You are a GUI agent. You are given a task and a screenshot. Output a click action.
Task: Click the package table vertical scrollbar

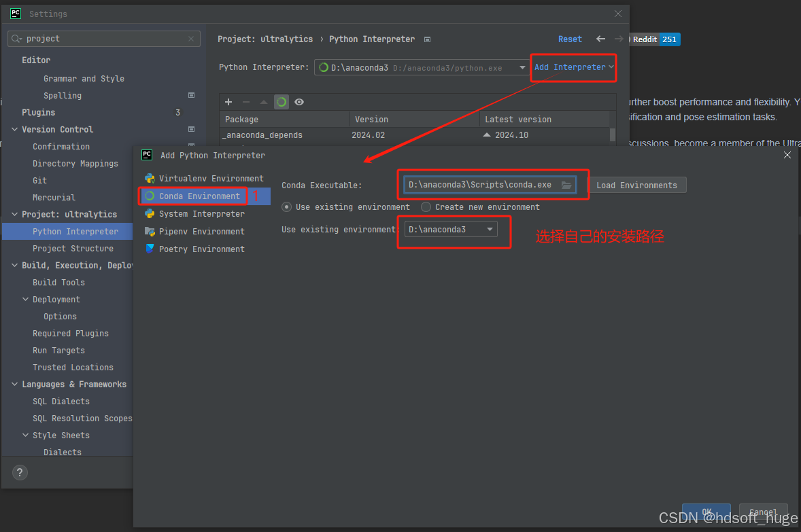(613, 135)
